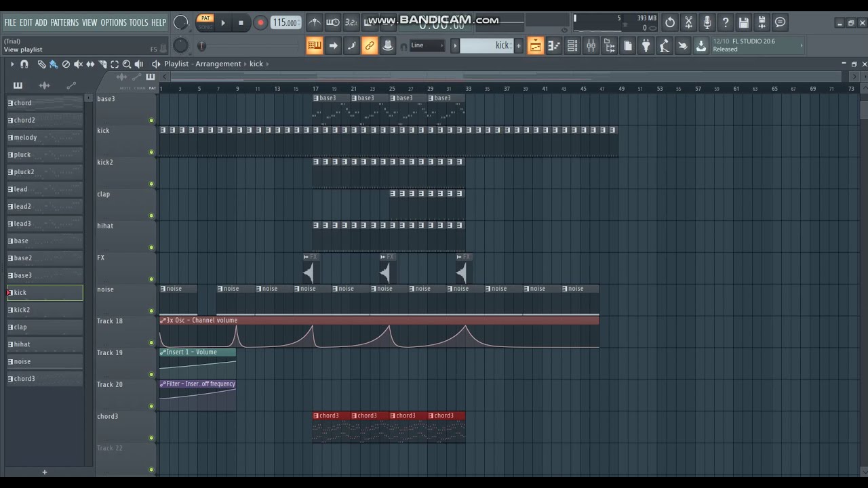The height and width of the screenshot is (488, 868).
Task: Click the Play button in transport
Action: [223, 22]
